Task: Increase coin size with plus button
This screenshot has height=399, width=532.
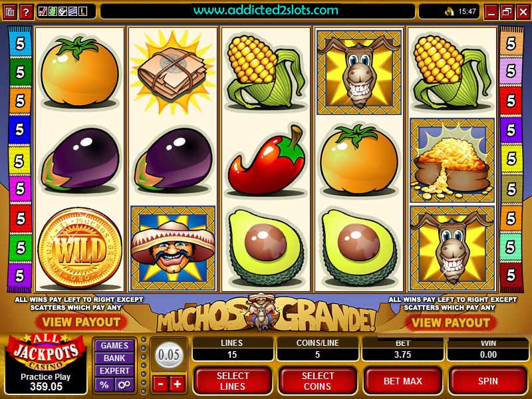Action: coord(178,384)
